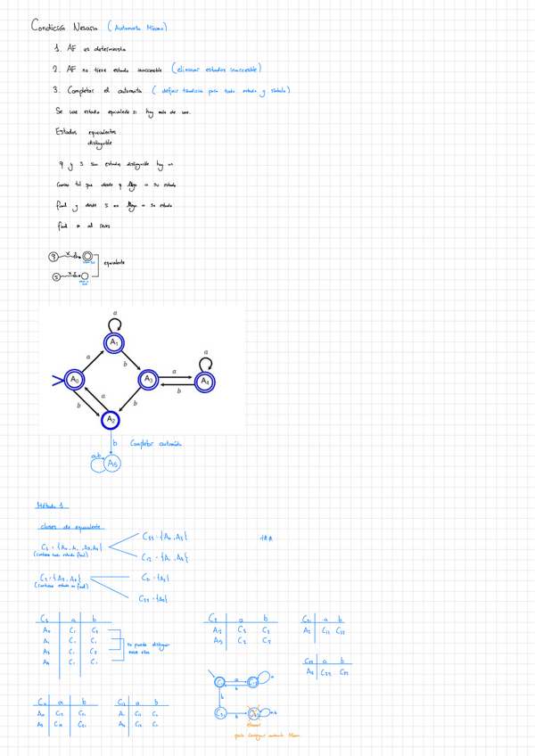Image resolution: width=535 pixels, height=756 pixels.
Task: Click the filled state A2 node
Action: (111, 419)
